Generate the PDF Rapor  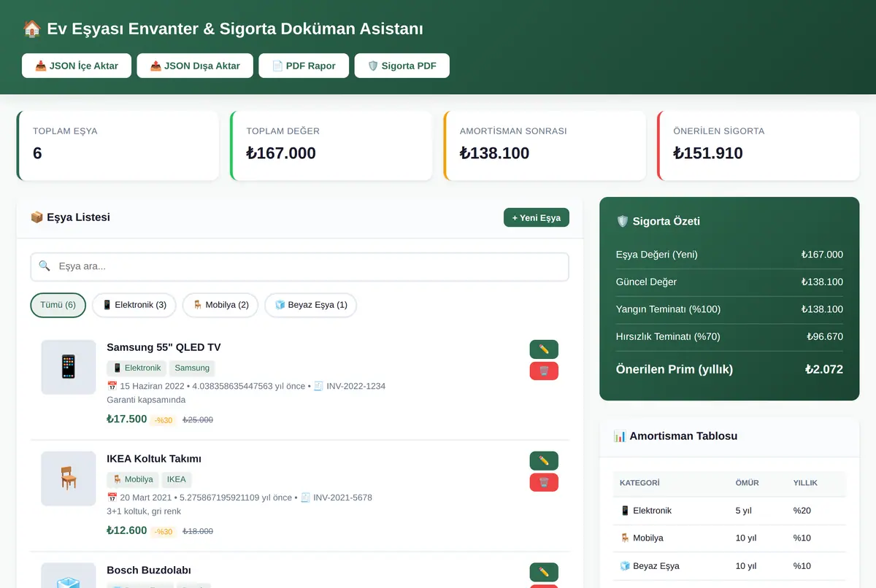[304, 66]
